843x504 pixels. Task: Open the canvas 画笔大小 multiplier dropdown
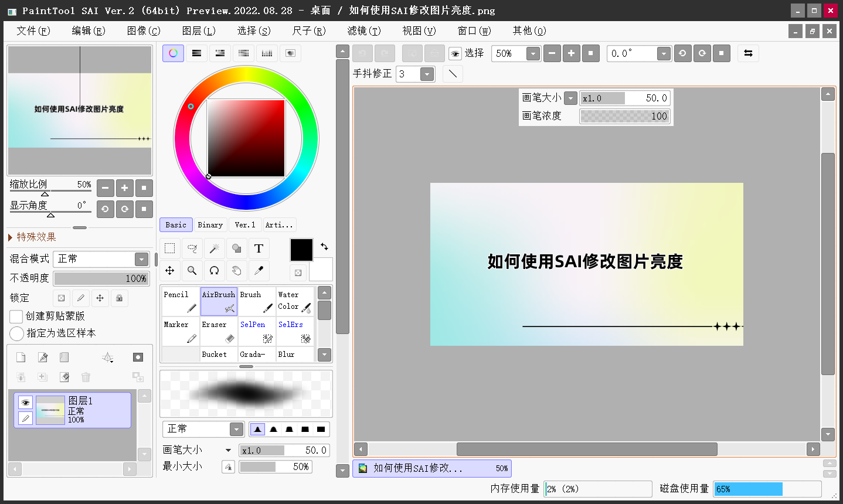[570, 98]
